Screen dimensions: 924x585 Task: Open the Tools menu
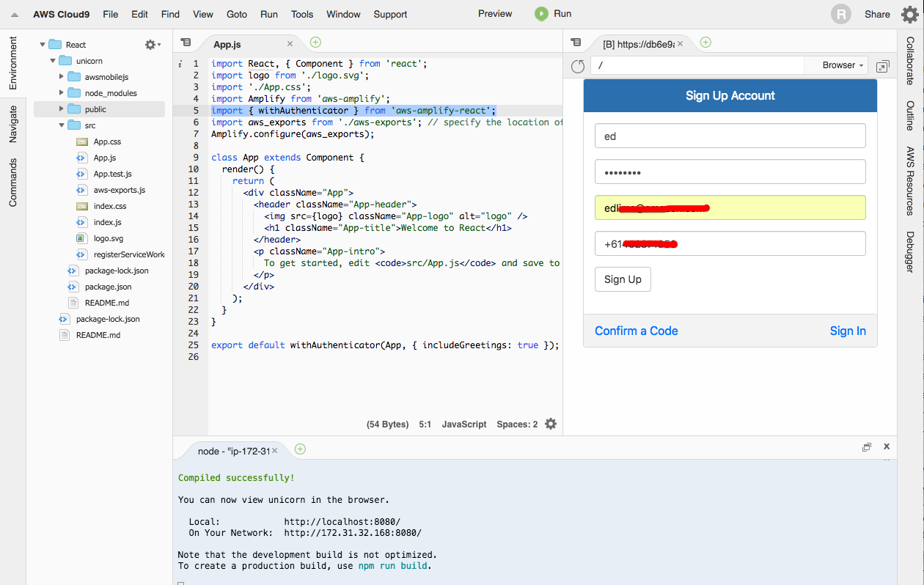tap(302, 14)
